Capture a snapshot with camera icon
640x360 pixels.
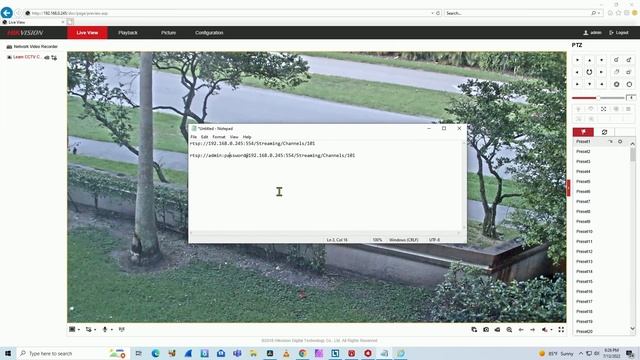(x=486, y=329)
